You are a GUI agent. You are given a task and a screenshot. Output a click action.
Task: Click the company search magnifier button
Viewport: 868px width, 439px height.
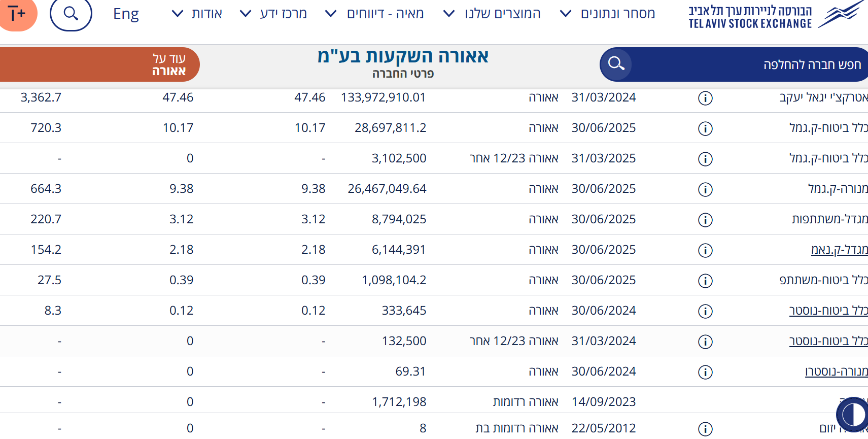[x=616, y=64]
